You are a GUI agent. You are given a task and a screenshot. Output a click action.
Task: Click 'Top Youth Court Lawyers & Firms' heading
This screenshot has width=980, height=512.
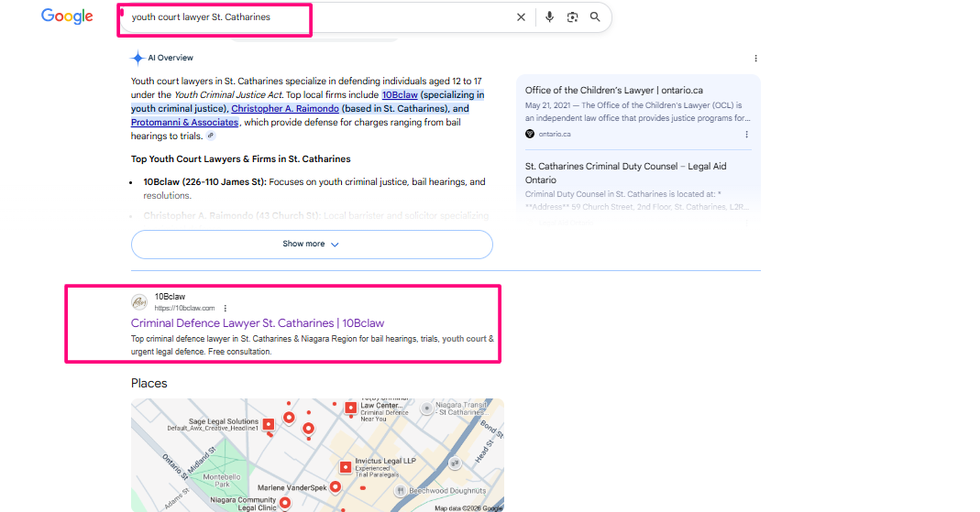240,159
